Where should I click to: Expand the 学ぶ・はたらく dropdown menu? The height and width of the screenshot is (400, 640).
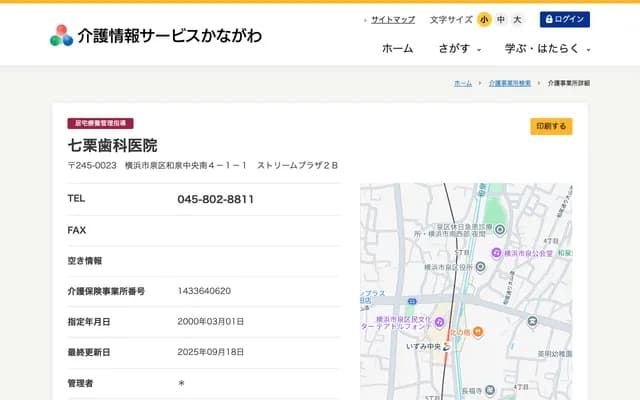[x=548, y=48]
